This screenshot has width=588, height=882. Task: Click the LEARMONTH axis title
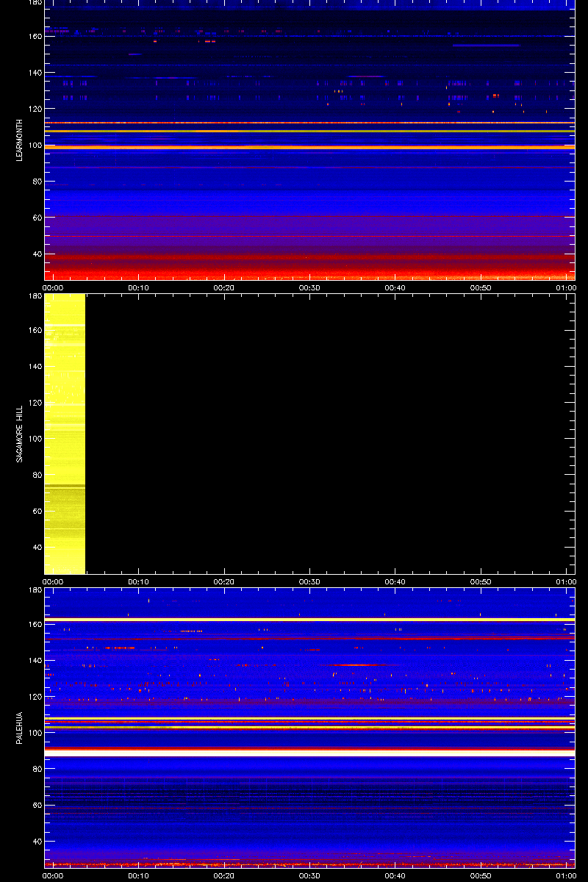pyautogui.click(x=20, y=140)
